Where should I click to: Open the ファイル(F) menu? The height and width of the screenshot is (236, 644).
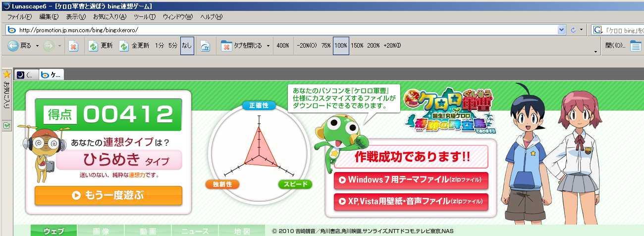19,17
